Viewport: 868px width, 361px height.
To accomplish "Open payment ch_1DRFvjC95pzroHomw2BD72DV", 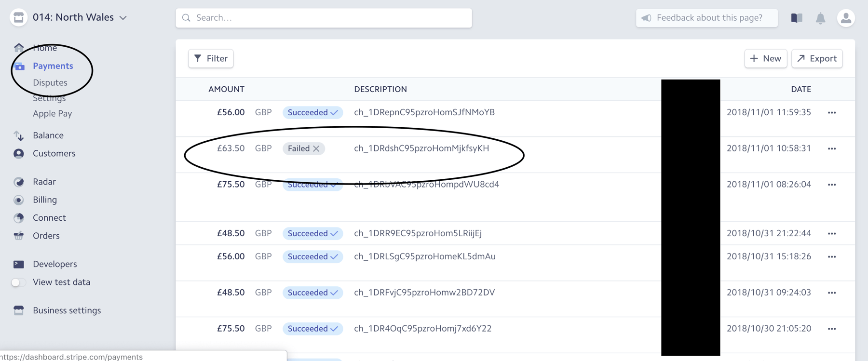I will tap(424, 293).
